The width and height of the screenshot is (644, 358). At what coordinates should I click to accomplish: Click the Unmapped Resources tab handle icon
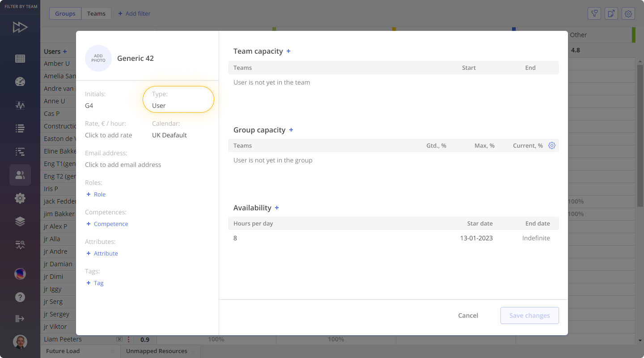click(x=193, y=351)
